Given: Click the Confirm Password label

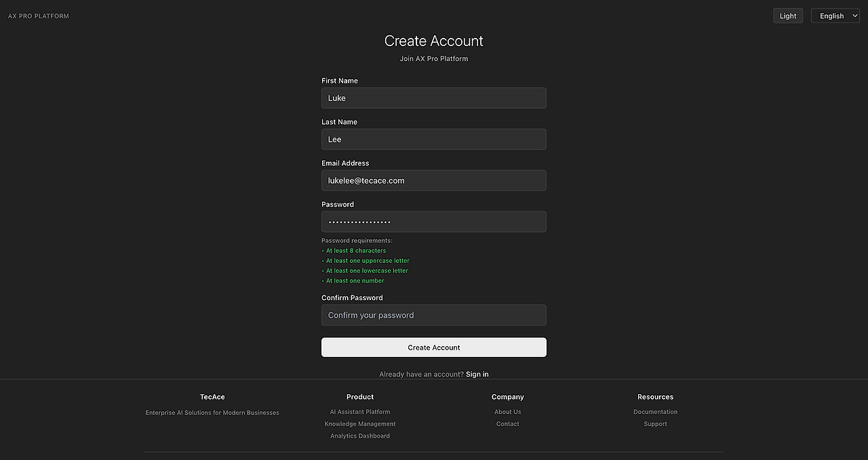Looking at the screenshot, I should tap(352, 297).
